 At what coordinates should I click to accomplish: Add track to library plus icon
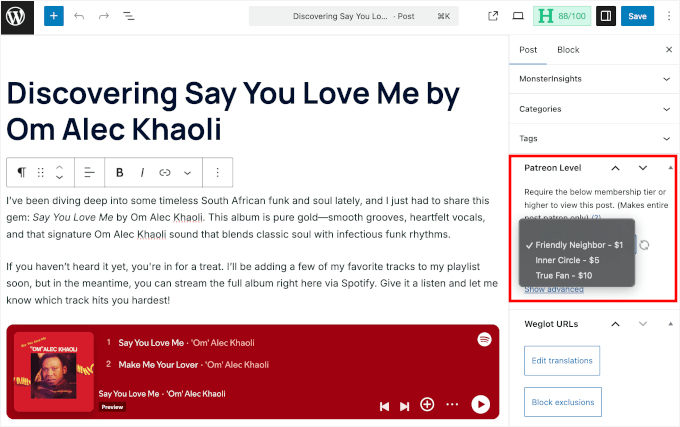click(427, 404)
